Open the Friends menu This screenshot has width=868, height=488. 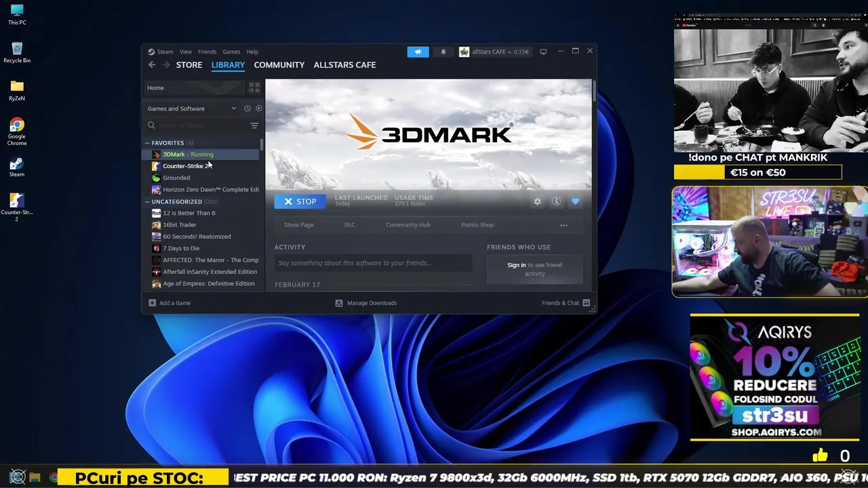tap(207, 52)
